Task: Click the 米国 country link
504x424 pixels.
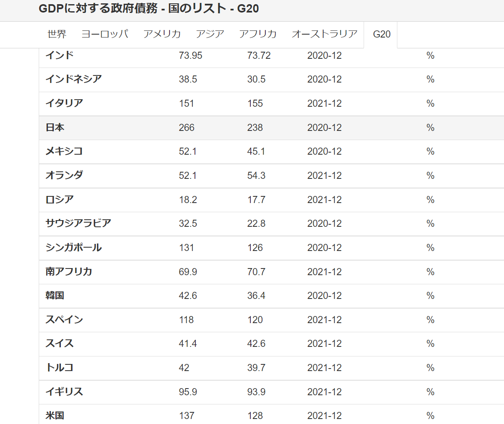Action: point(55,416)
